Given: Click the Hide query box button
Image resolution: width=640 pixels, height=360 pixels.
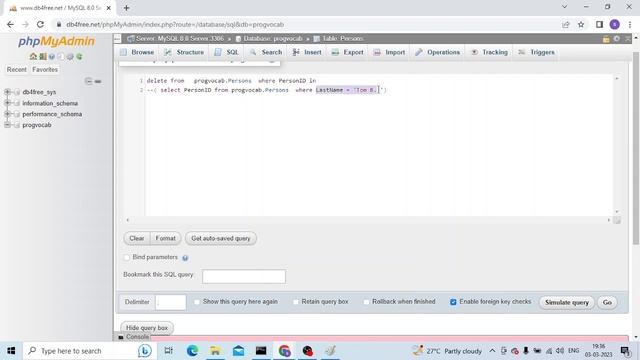Looking at the screenshot, I should pyautogui.click(x=147, y=328).
